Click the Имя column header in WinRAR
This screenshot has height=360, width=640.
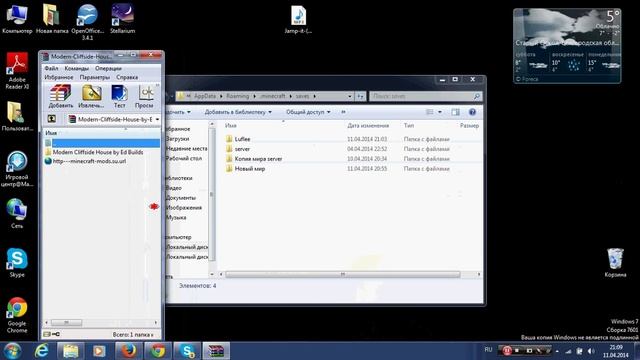coord(51,133)
